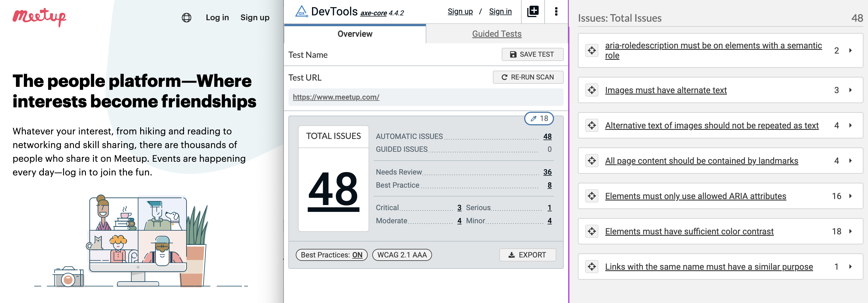This screenshot has width=868, height=303.
Task: Click Meetup Sign up link
Action: [x=255, y=18]
